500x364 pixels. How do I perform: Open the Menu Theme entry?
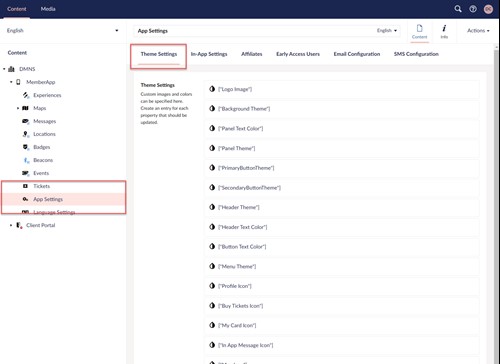point(342,266)
